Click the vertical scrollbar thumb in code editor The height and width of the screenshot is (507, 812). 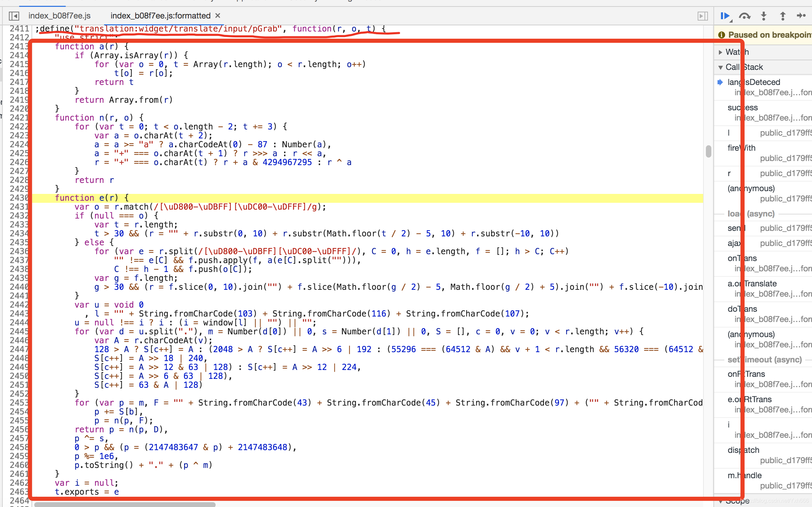tap(708, 151)
